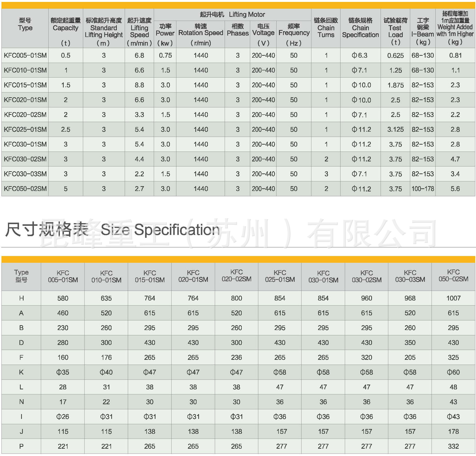Click the Chain Turns column header
476x456 pixels.
326,28
